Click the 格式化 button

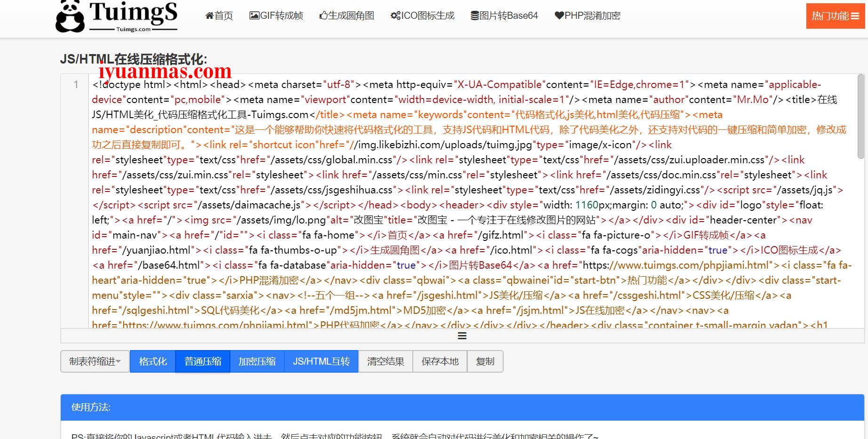tap(153, 361)
